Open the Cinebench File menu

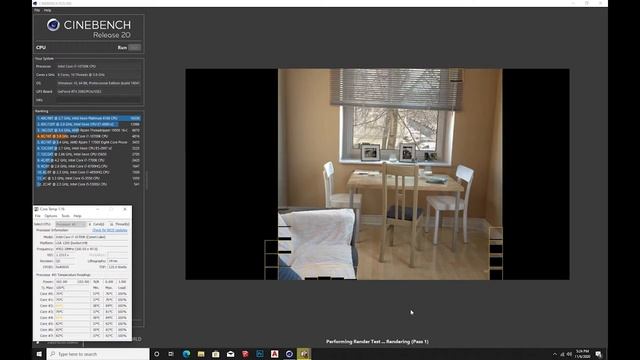[37, 10]
